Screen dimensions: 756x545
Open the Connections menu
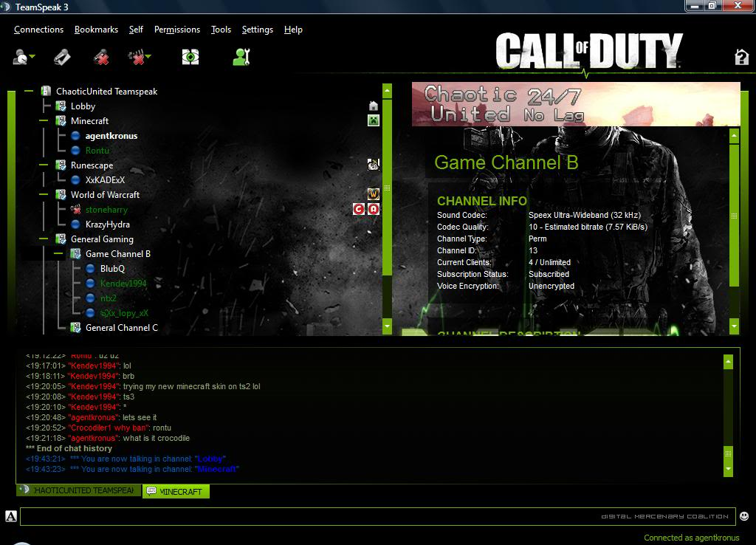[x=38, y=30]
